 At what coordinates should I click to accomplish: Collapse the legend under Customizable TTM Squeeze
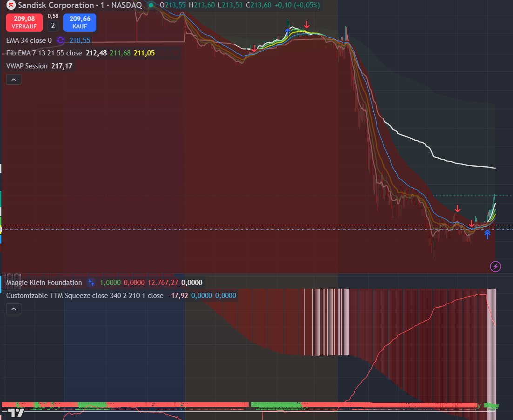click(14, 309)
